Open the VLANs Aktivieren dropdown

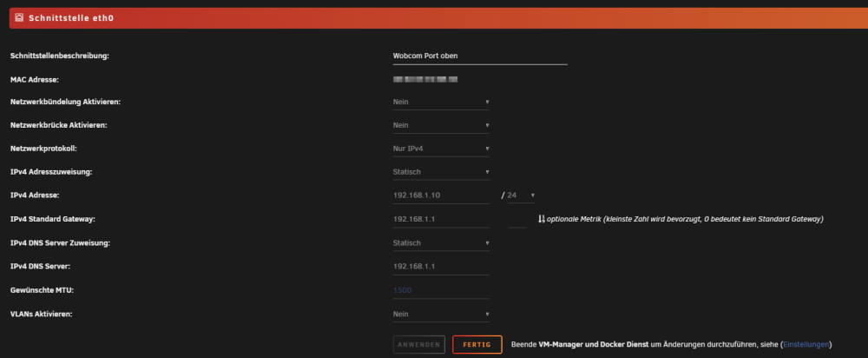coord(441,314)
